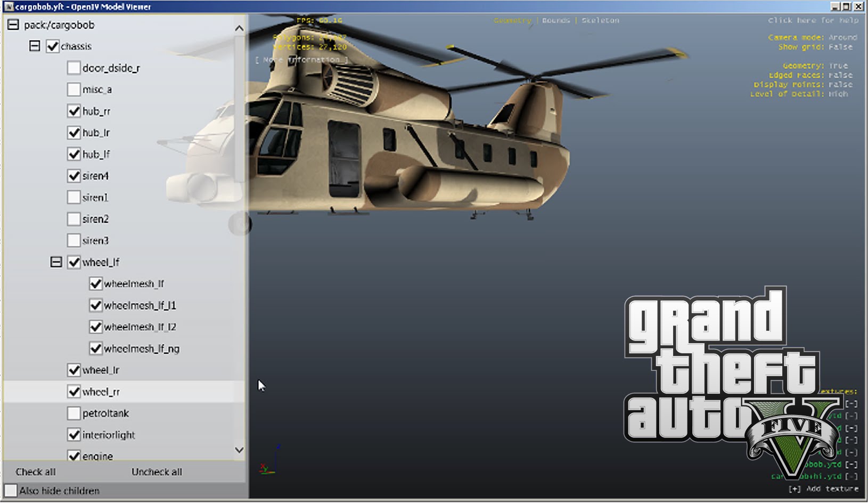The width and height of the screenshot is (868, 504).
Task: Uncheck the hub_rr component checkbox
Action: pyautogui.click(x=74, y=111)
